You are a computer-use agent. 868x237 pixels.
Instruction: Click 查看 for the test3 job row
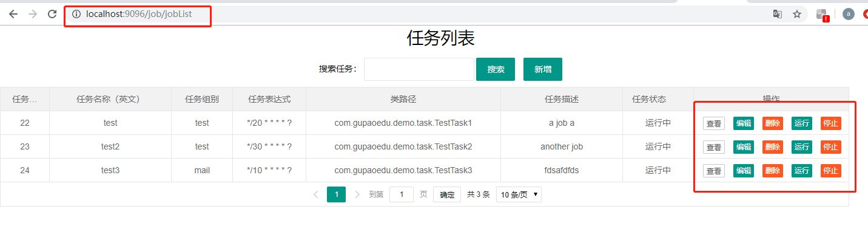714,171
